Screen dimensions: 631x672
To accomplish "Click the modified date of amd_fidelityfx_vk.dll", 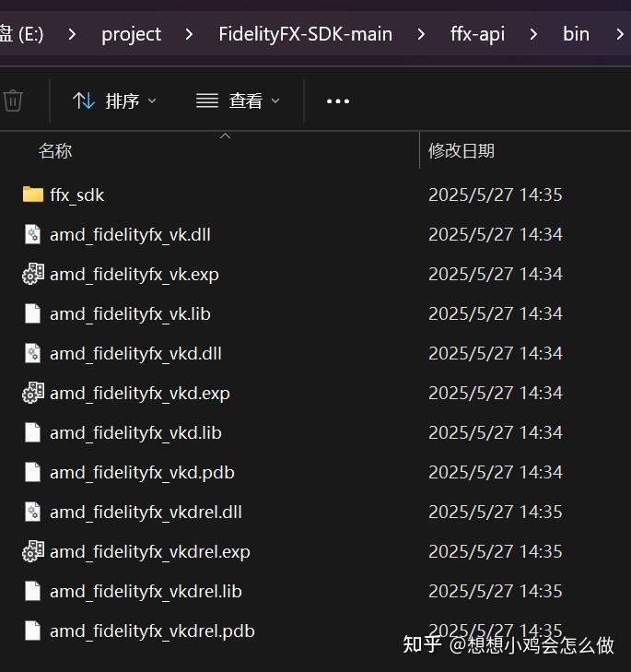I will (496, 234).
